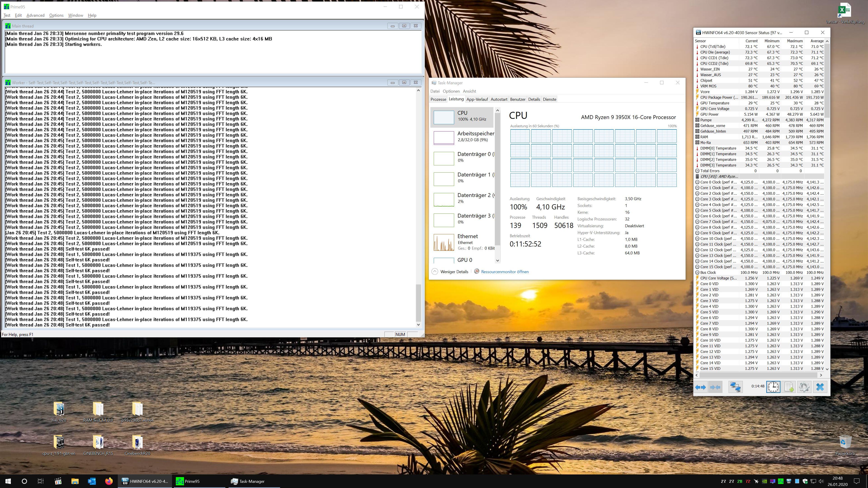Click blue X to close HWiNFO sensors
868x488 pixels.
[820, 387]
